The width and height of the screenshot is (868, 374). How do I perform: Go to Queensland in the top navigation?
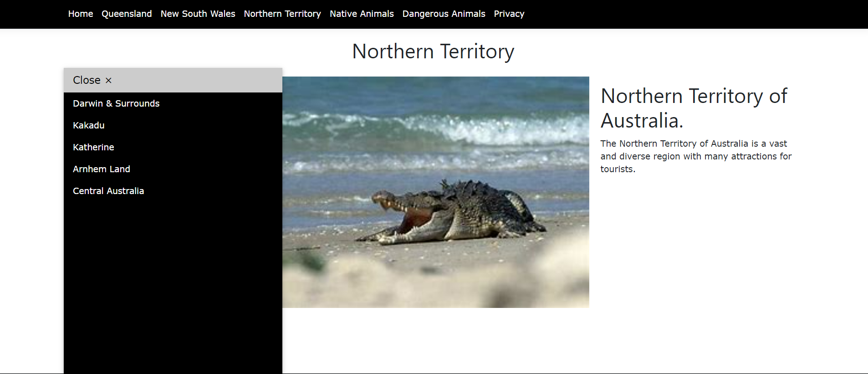point(127,14)
